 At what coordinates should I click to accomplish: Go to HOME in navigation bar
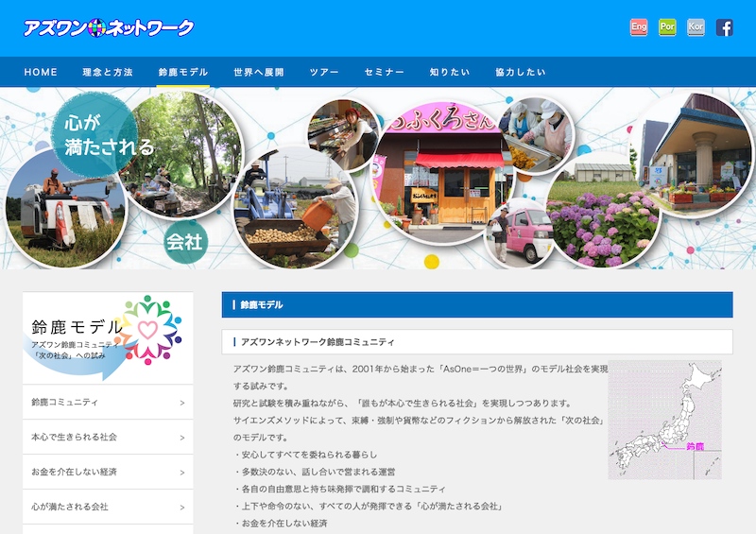[x=41, y=72]
